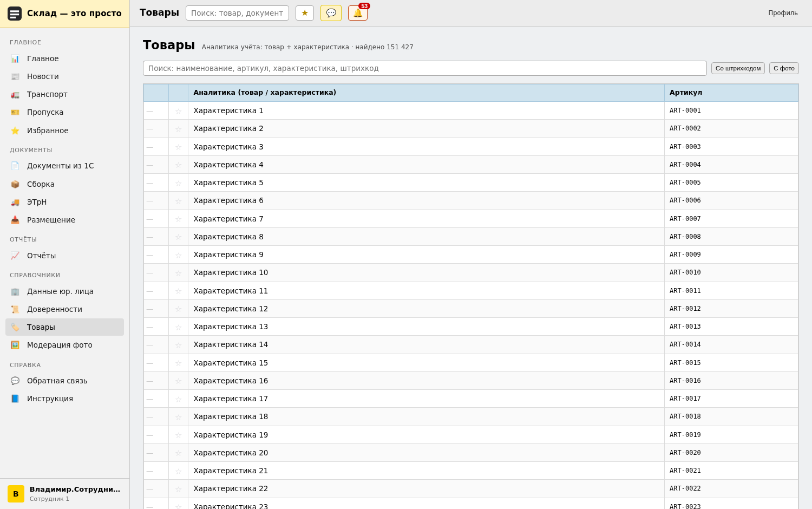
Task: Click the inbox icon next to Размещение
Action: [15, 220]
